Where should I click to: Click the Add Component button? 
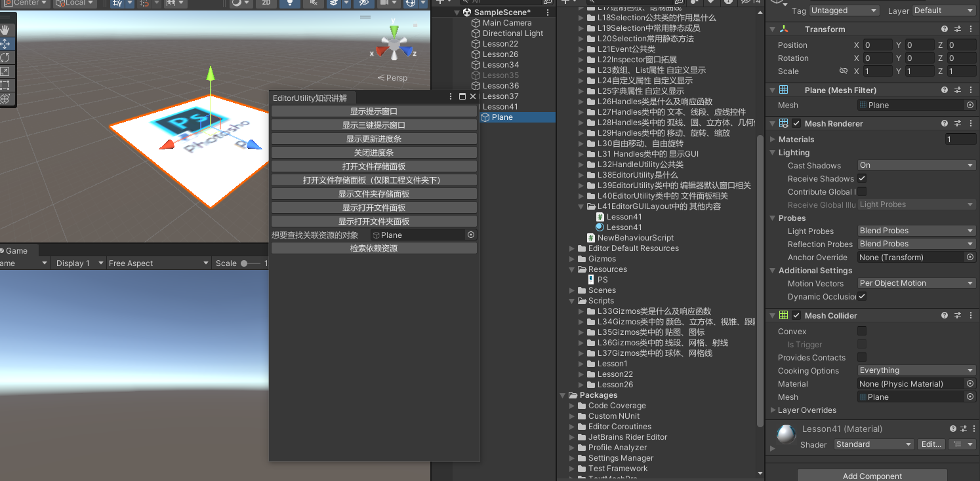click(x=872, y=475)
